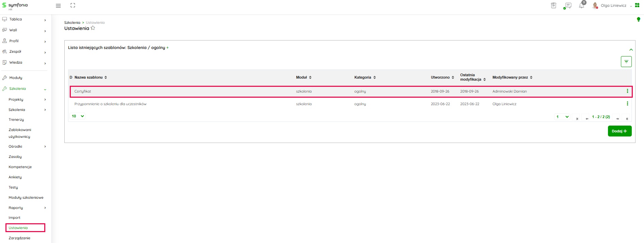This screenshot has width=644, height=243.
Task: Open the page number dropdown
Action: click(562, 117)
